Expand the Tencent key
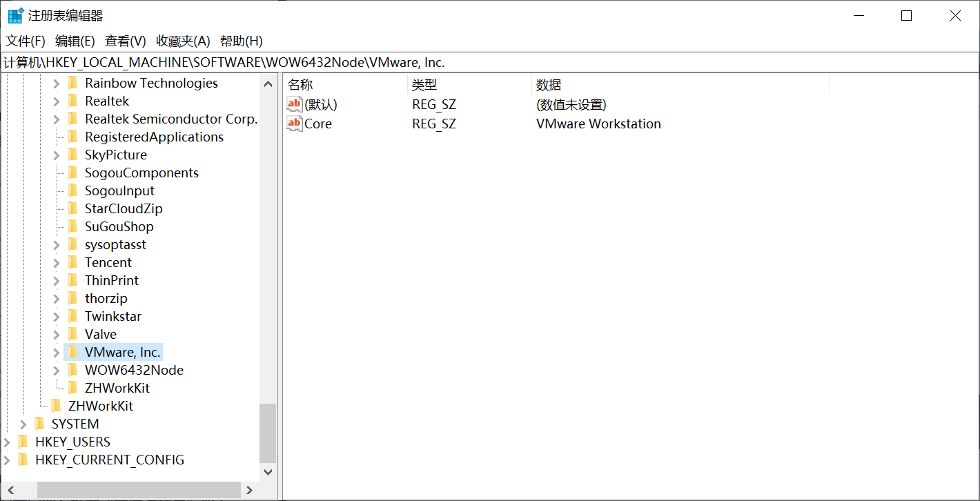The width and height of the screenshot is (980, 501). coord(57,263)
